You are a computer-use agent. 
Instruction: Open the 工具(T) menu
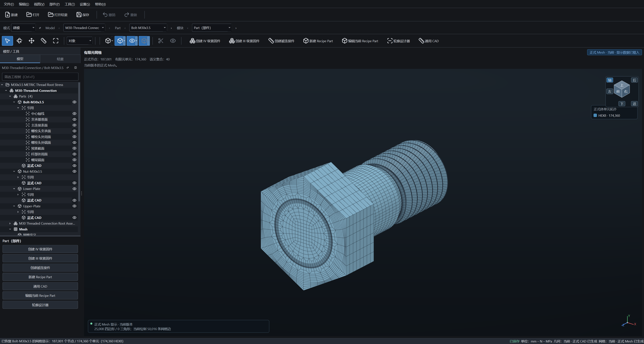click(x=69, y=4)
